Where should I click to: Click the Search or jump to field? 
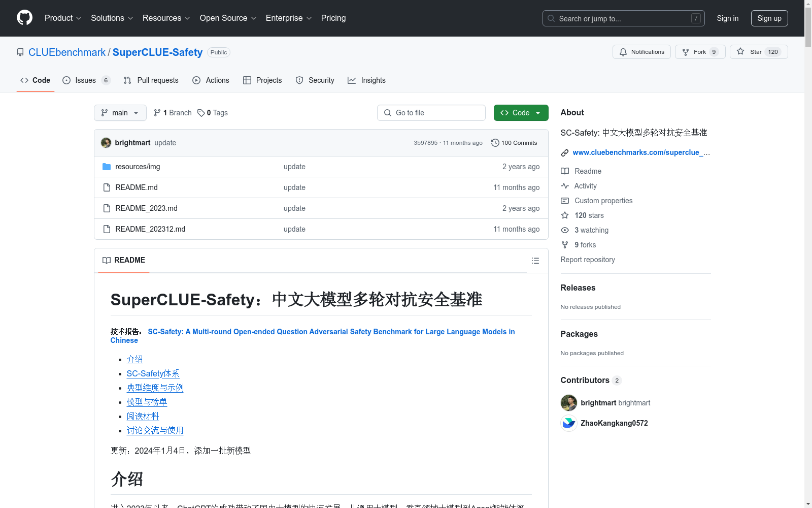624,18
